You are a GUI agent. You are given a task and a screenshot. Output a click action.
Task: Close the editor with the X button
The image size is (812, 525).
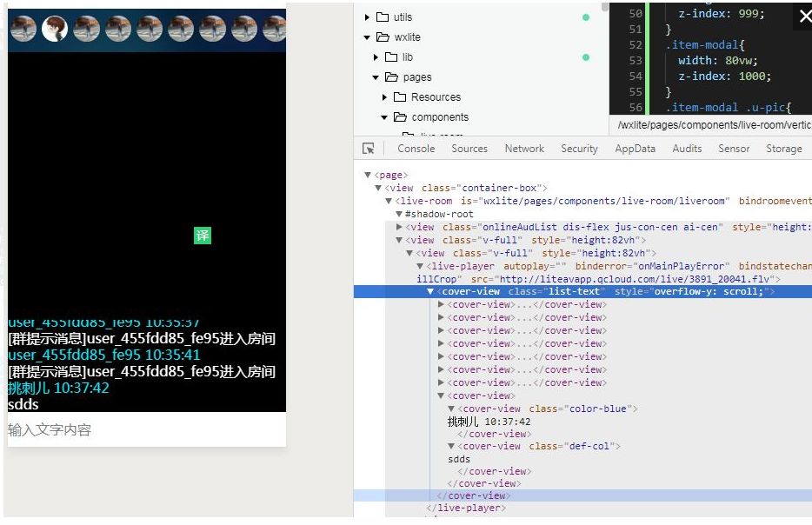point(805,17)
